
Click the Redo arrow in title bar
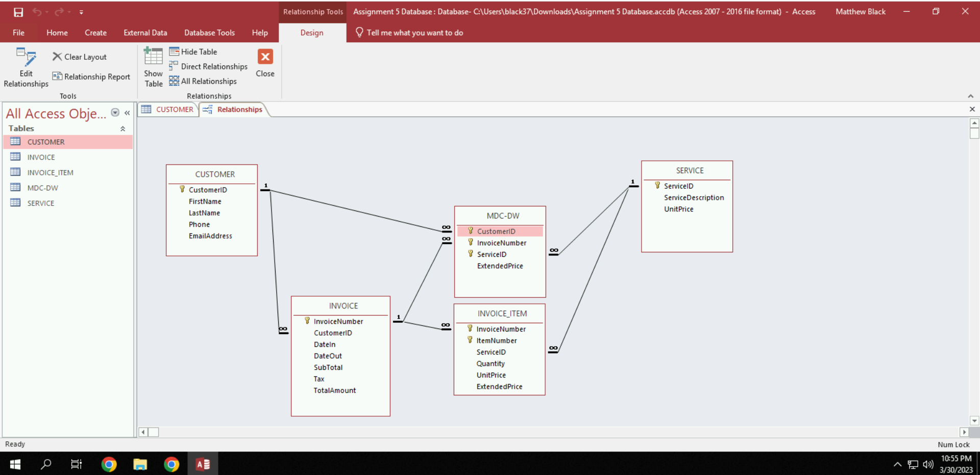click(60, 12)
